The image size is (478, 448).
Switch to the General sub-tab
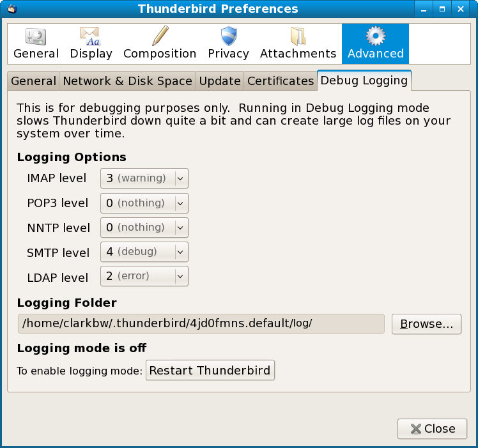[x=33, y=81]
